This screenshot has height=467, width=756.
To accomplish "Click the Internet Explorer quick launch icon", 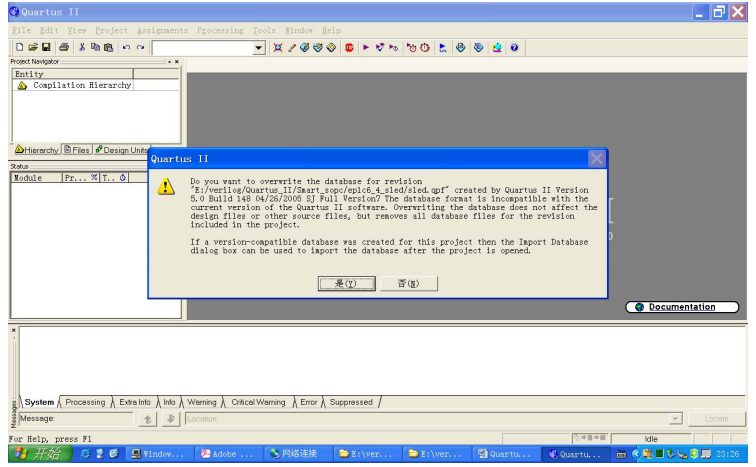I will [x=85, y=454].
